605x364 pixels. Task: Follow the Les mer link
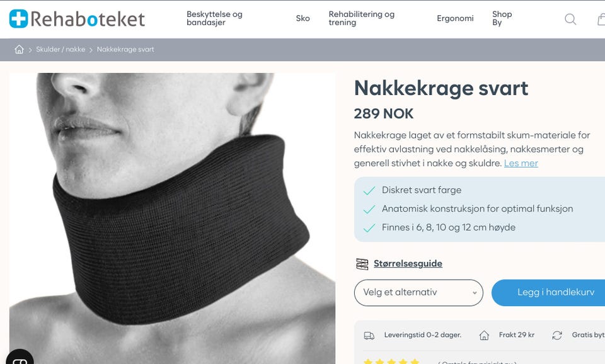tap(521, 163)
